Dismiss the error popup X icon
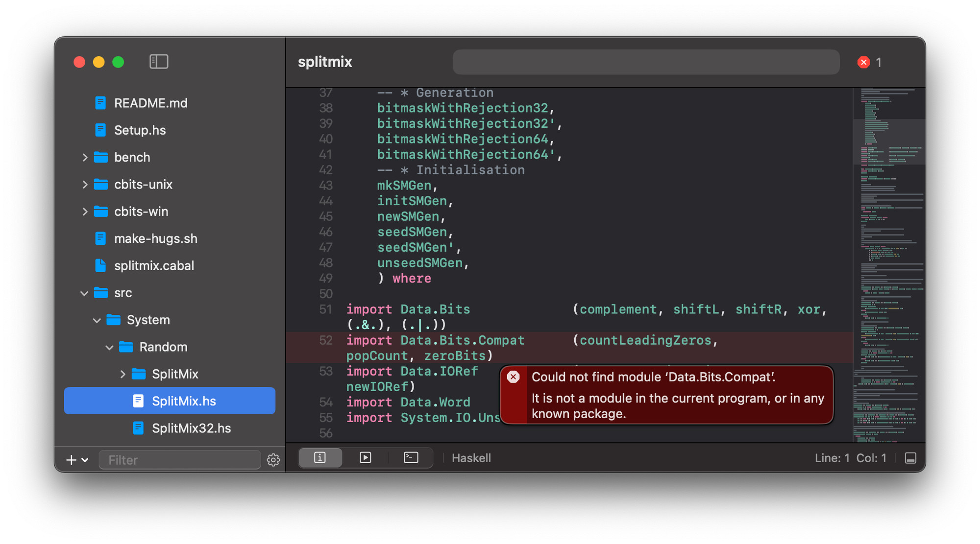 [513, 377]
